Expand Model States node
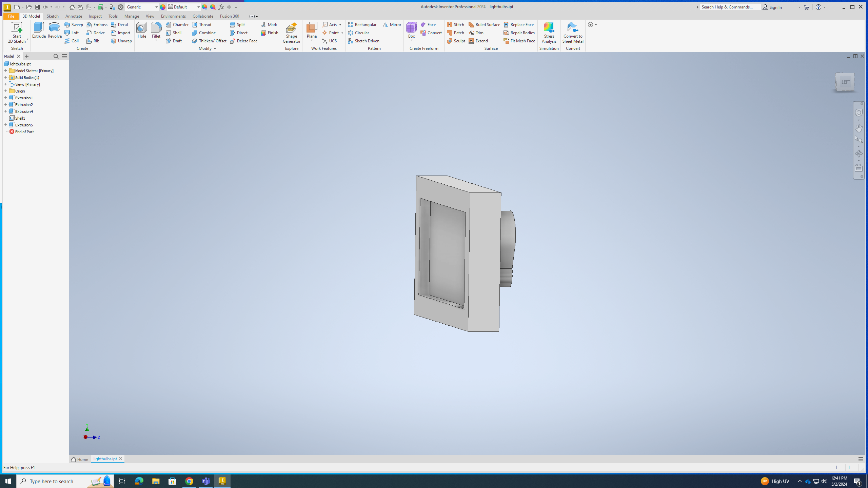 (6, 71)
